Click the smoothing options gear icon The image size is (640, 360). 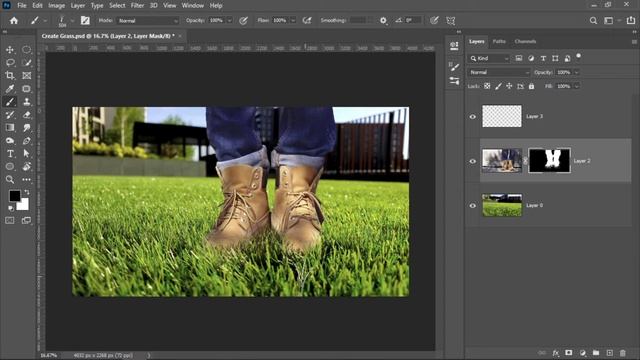pyautogui.click(x=383, y=20)
